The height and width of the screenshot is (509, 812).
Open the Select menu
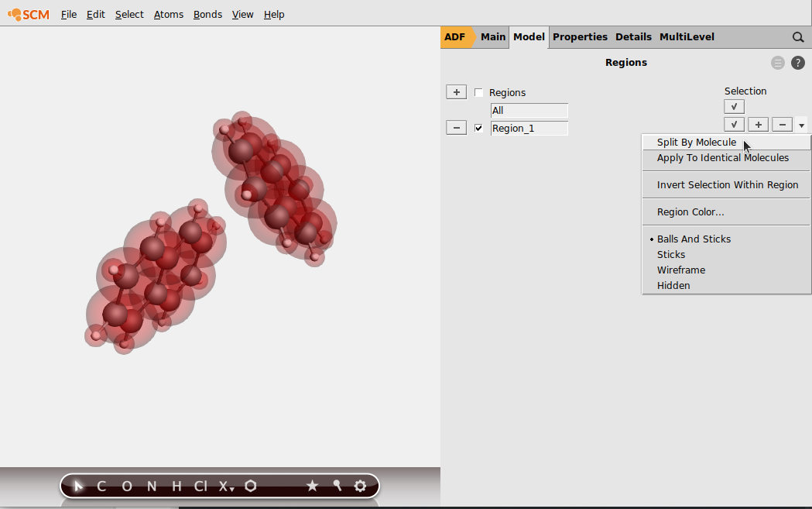pyautogui.click(x=129, y=15)
